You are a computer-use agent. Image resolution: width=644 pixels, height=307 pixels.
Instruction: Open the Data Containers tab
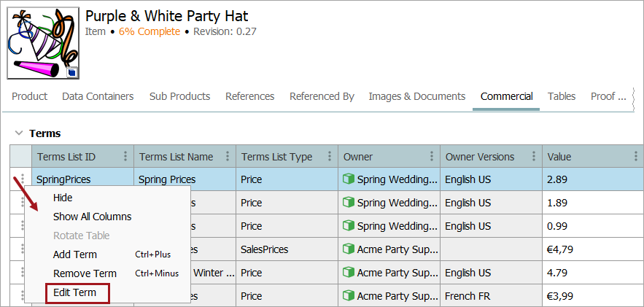98,96
